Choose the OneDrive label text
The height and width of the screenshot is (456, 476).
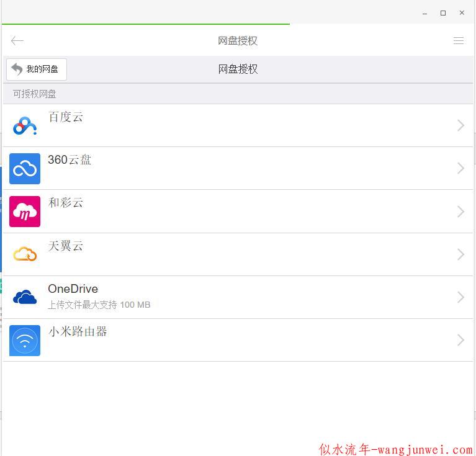click(x=73, y=289)
